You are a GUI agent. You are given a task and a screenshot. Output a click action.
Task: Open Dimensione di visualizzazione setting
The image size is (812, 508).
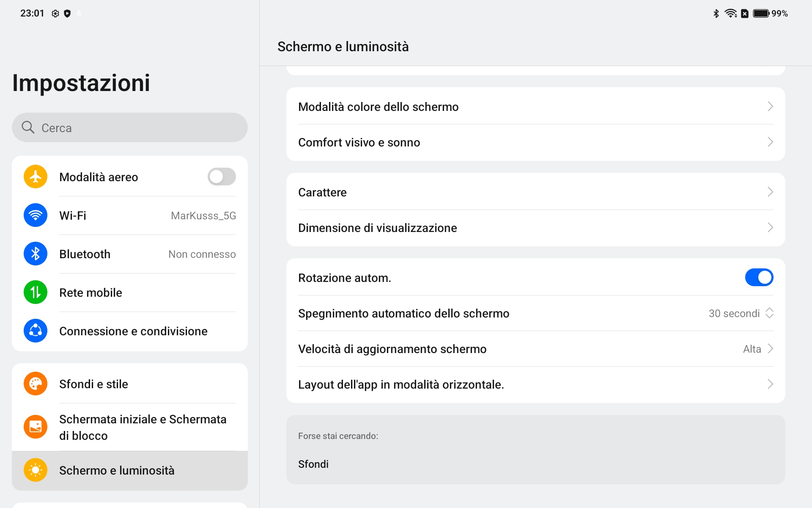click(535, 228)
